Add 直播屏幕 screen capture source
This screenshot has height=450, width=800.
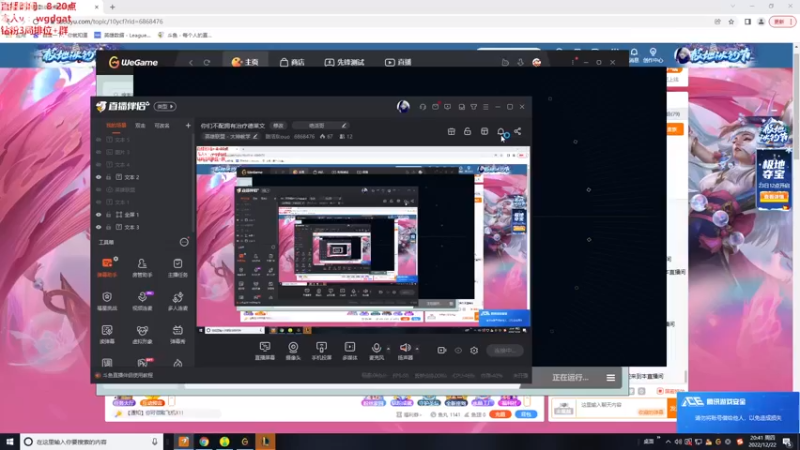265,351
